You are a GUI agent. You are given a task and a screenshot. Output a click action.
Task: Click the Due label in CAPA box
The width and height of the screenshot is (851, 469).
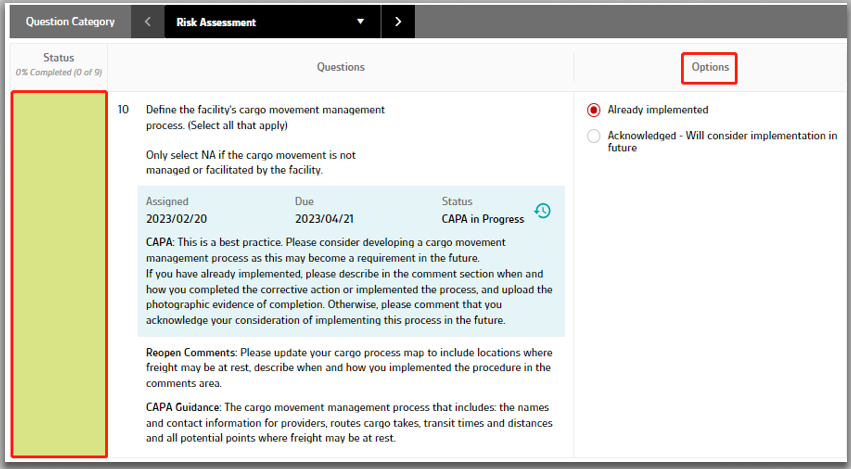(x=304, y=201)
